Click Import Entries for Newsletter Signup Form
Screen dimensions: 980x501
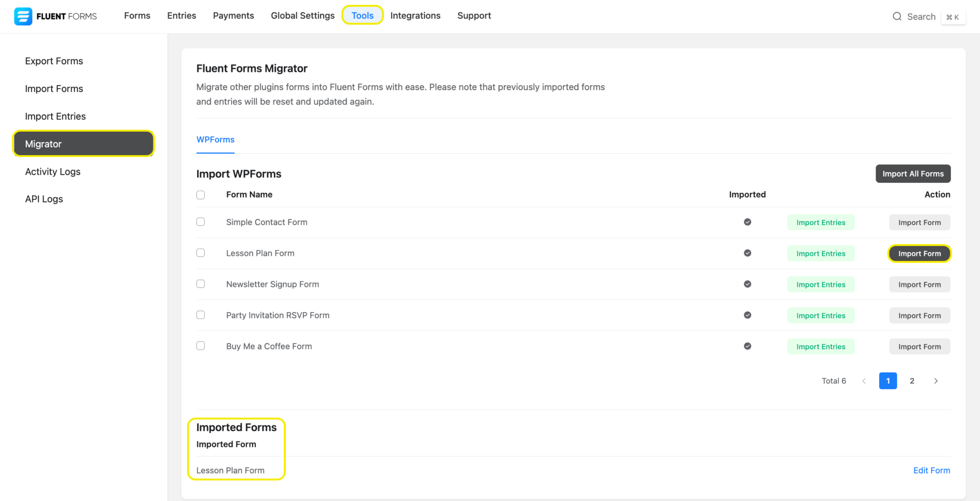820,284
